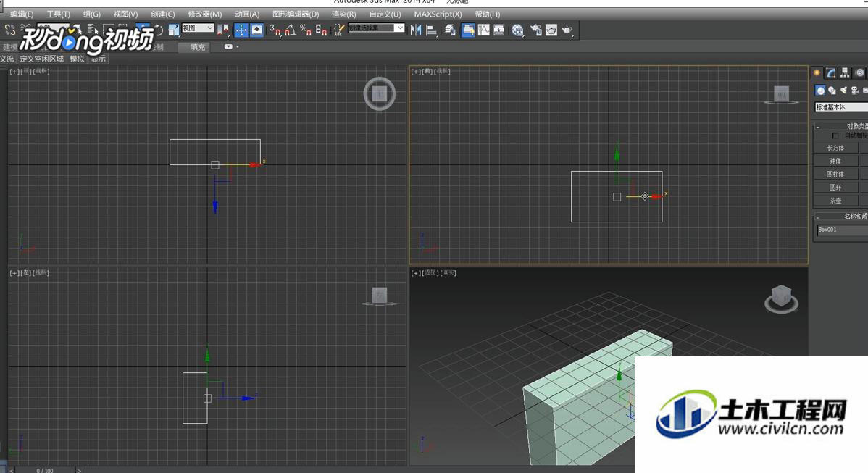The height and width of the screenshot is (473, 868).
Task: Open the MAXScript(X) menu
Action: pyautogui.click(x=438, y=14)
